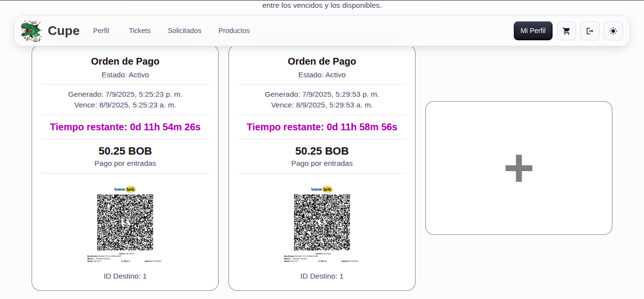Click 'Orden de Pago' title of 5:25:23 order
The height and width of the screenshot is (299, 644).
pyautogui.click(x=125, y=61)
